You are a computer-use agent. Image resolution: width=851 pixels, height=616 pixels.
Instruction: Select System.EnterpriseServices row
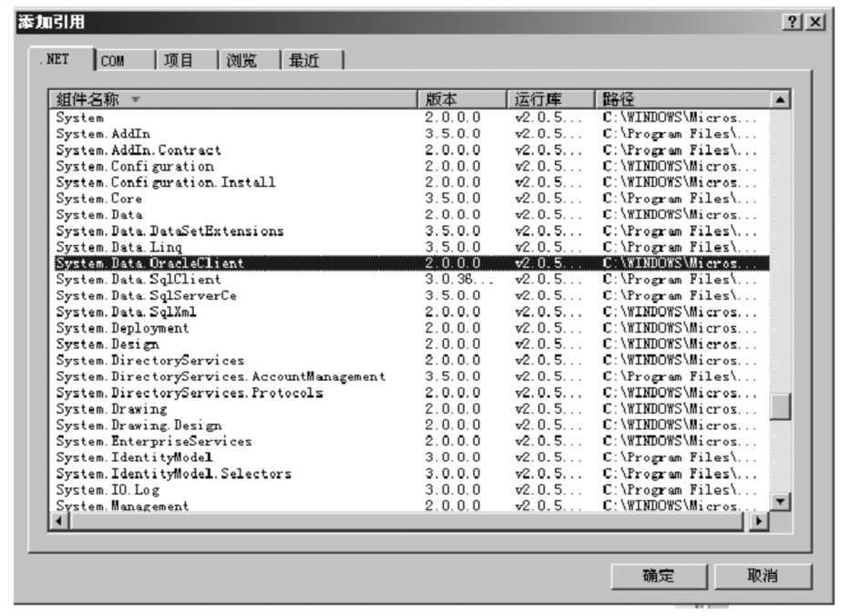pos(412,441)
